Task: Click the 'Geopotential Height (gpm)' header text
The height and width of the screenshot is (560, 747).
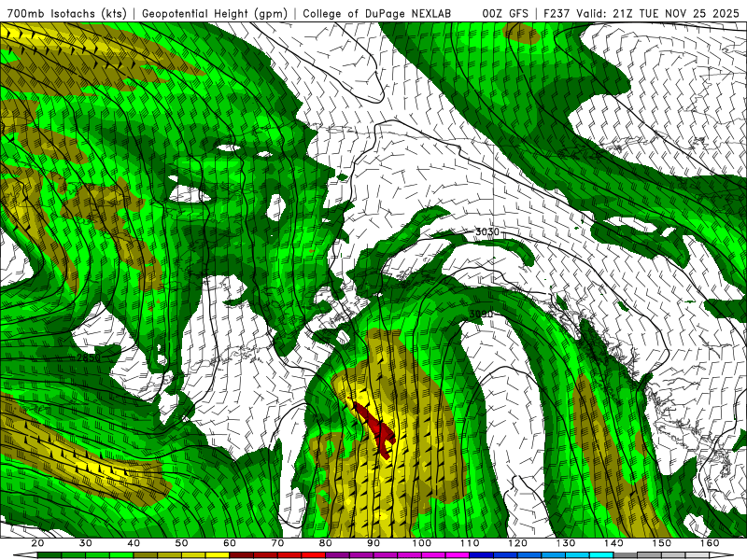Action: (x=215, y=13)
